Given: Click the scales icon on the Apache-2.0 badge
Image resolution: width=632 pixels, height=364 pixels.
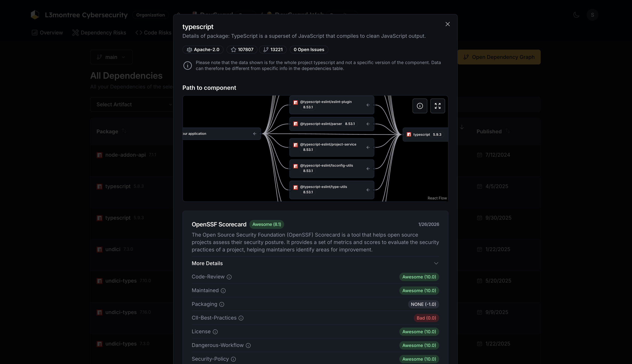Looking at the screenshot, I should point(189,49).
